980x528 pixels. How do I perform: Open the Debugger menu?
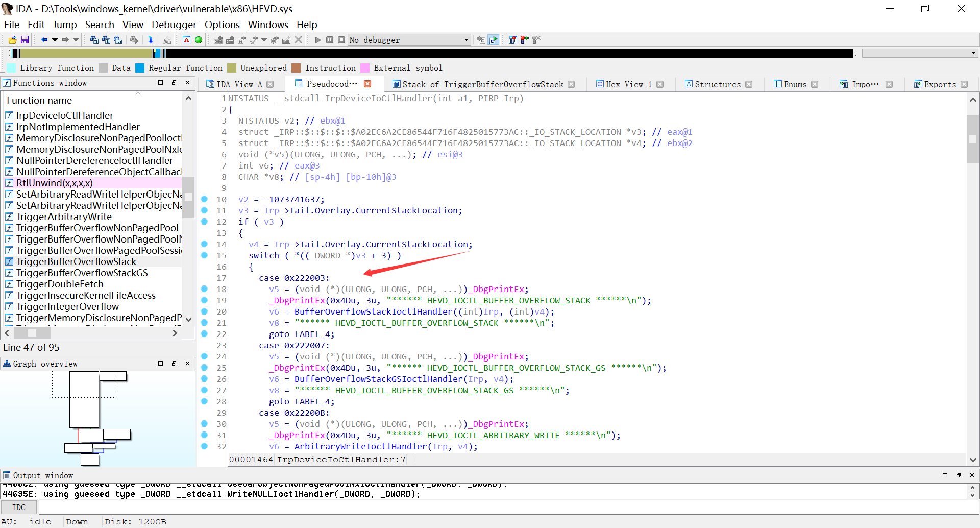click(x=174, y=25)
